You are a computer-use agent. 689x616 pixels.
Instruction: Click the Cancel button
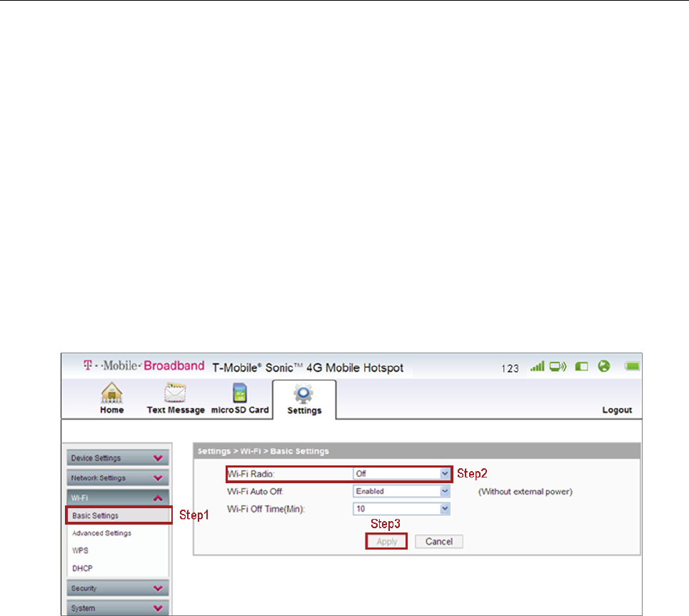pyautogui.click(x=438, y=541)
